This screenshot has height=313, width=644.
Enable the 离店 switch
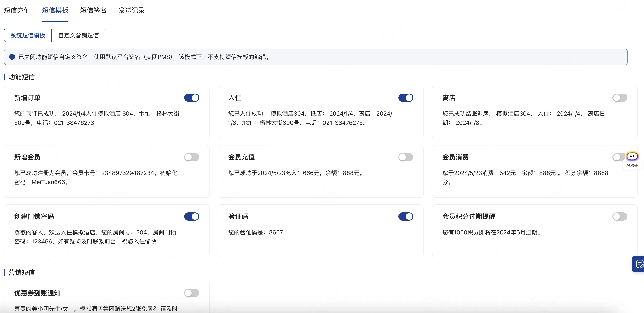pos(620,98)
